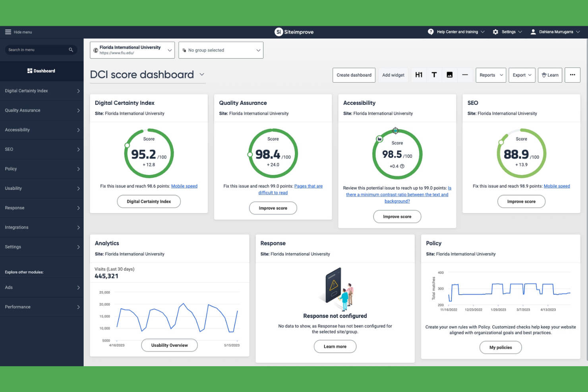Click the flag marker on Accessibility score ring

pos(379,139)
